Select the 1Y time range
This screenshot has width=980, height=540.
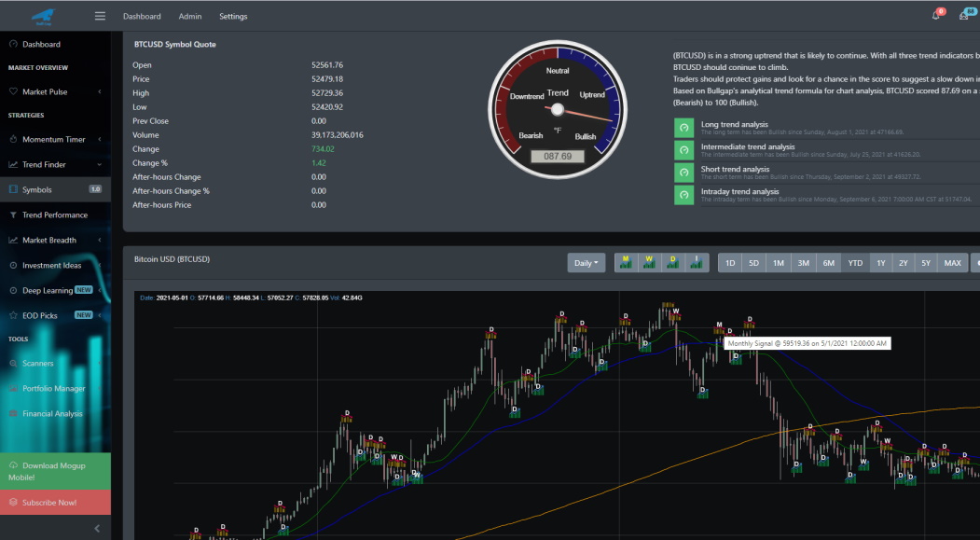tap(880, 263)
